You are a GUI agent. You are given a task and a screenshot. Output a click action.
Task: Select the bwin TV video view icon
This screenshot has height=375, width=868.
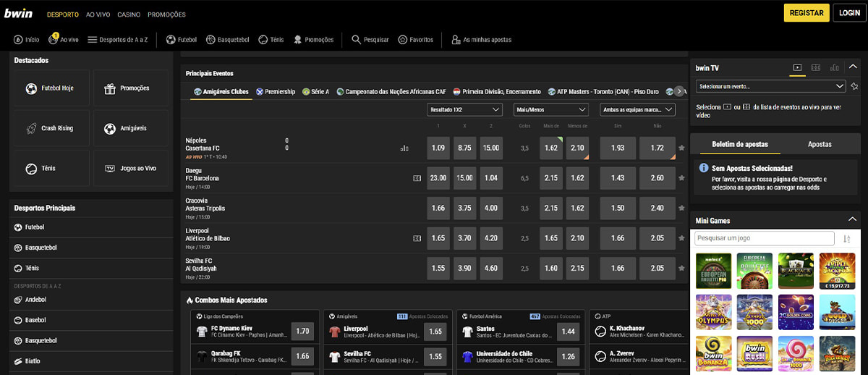point(797,67)
